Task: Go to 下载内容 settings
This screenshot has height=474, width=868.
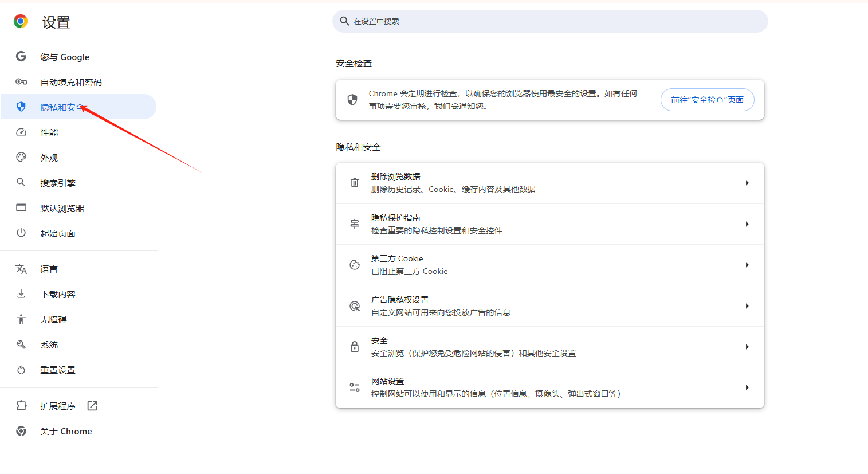Action: coord(78,294)
